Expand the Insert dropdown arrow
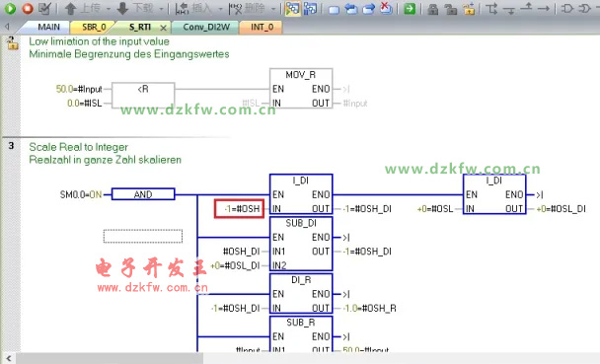600x364 pixels. (221, 9)
